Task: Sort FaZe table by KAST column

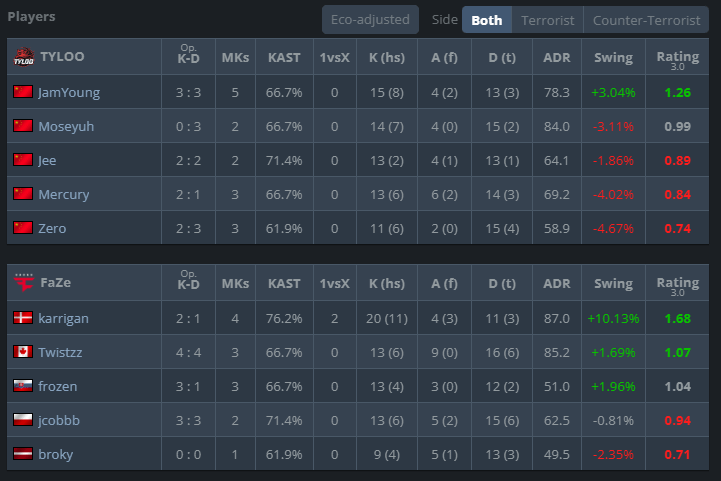Action: (x=284, y=283)
